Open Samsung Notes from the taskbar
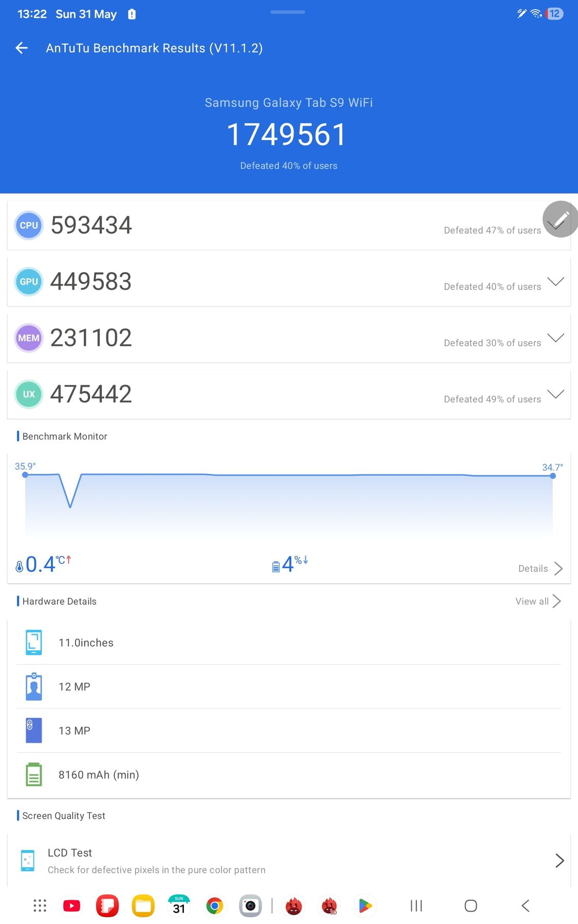The height and width of the screenshot is (924, 578). tap(107, 906)
